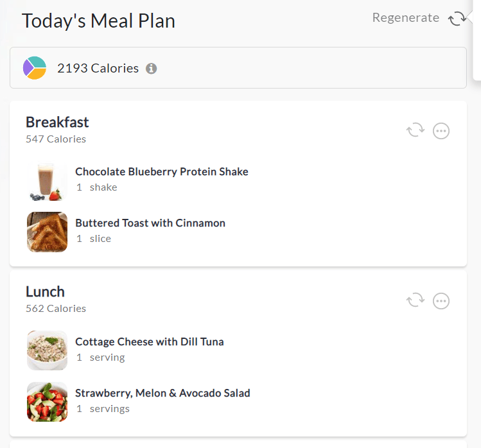The width and height of the screenshot is (481, 448).
Task: Open Buttered Toast with Cinnamon recipe
Action: tap(150, 223)
